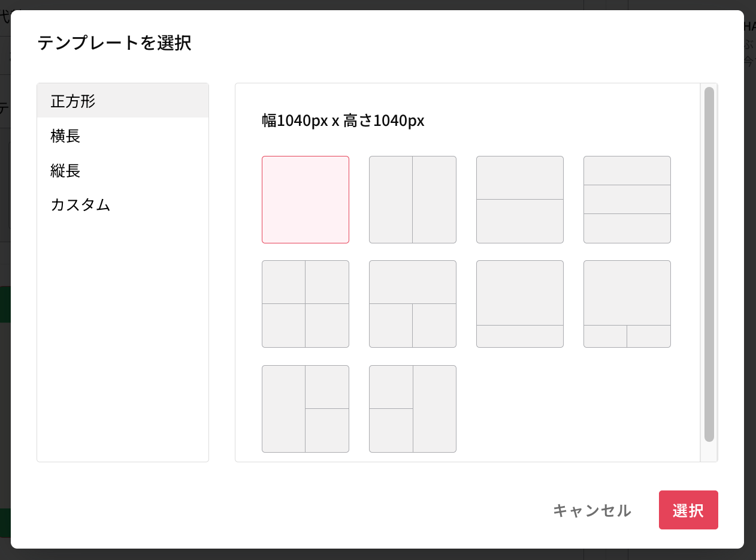Image resolution: width=756 pixels, height=560 pixels.
Task: Choose template with tall left and two right cells
Action: coord(306,409)
